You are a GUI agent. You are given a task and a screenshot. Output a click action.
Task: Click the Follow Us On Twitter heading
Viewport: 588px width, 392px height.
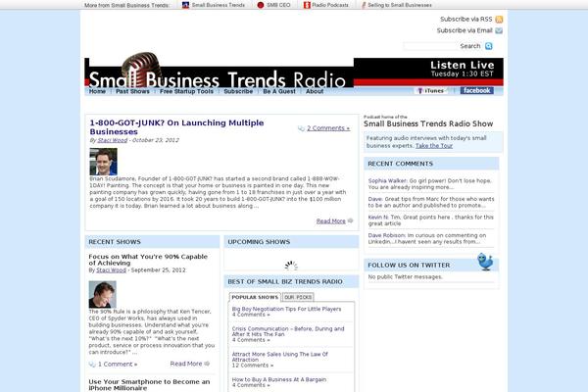409,266
